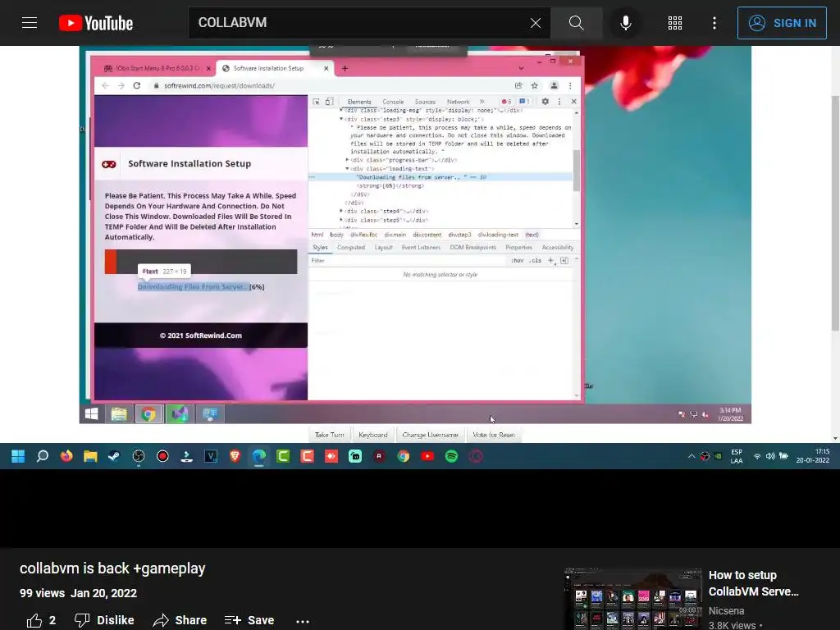Switch to DevTools Network tab
Screen dimensions: 840x630
(458, 102)
